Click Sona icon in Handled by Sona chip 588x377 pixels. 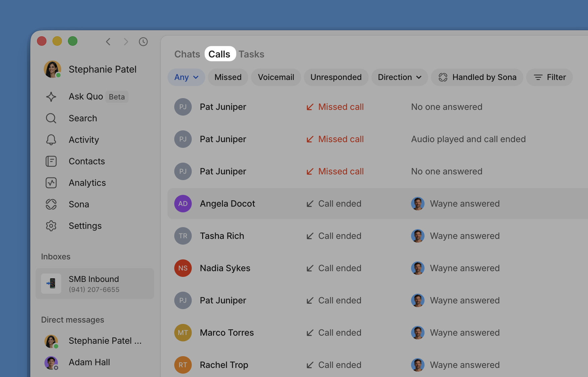pyautogui.click(x=443, y=77)
